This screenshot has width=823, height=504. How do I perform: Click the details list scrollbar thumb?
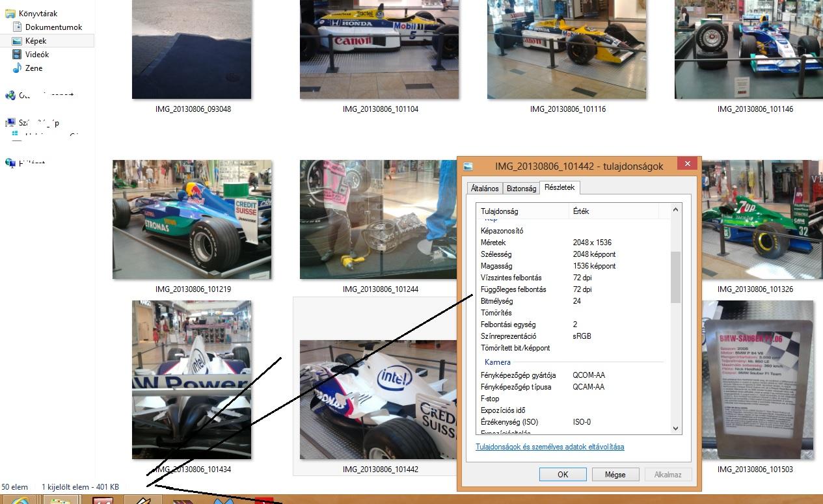[675, 277]
